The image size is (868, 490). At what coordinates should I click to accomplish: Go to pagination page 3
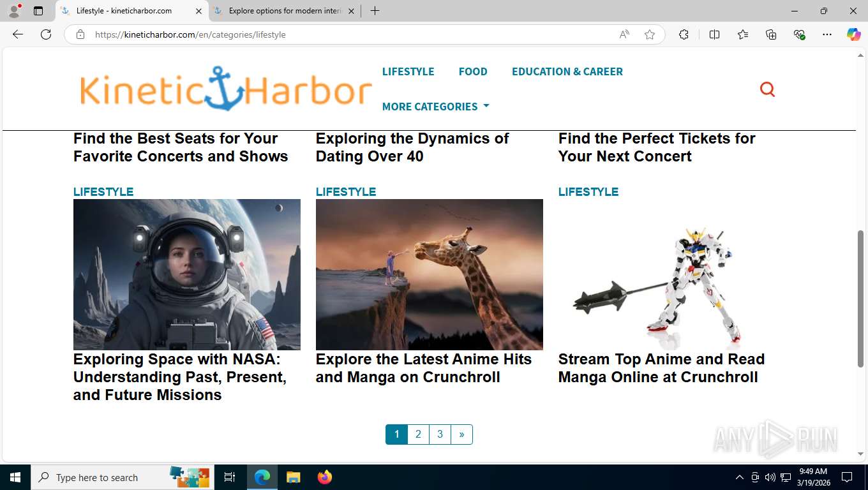(440, 434)
